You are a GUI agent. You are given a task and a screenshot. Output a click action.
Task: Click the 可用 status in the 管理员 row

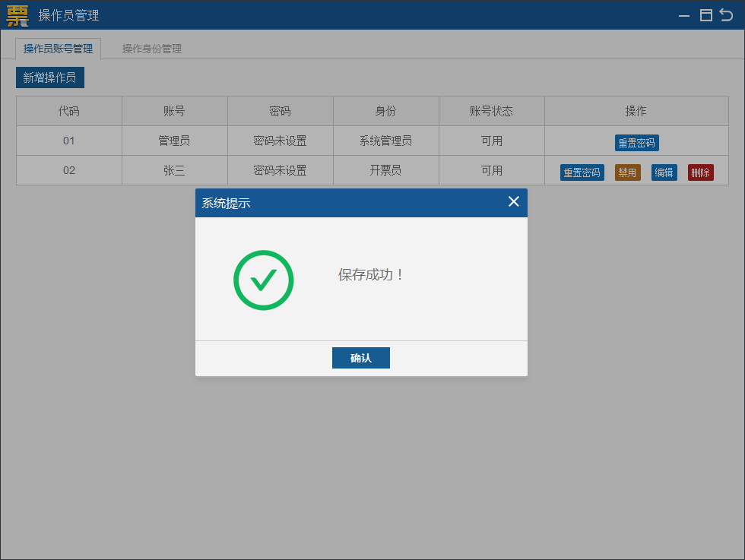tap(491, 141)
